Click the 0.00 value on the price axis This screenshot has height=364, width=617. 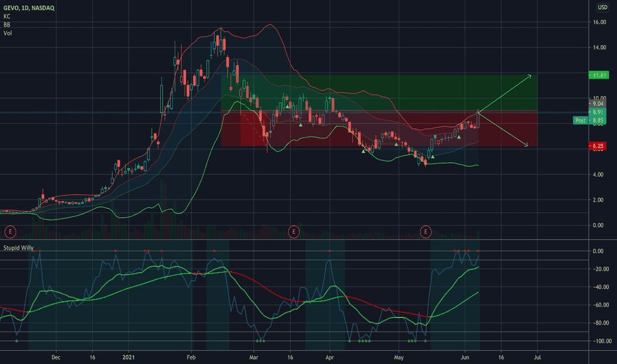(598, 226)
